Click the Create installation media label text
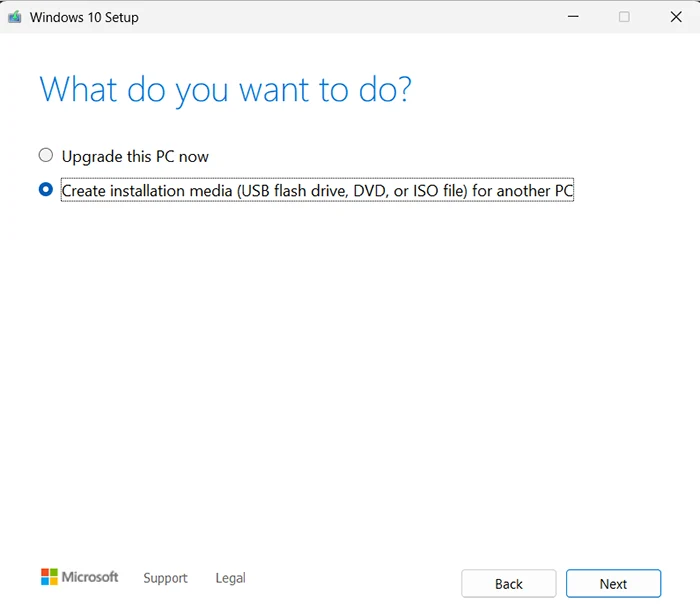The height and width of the screenshot is (616, 700). [x=317, y=191]
